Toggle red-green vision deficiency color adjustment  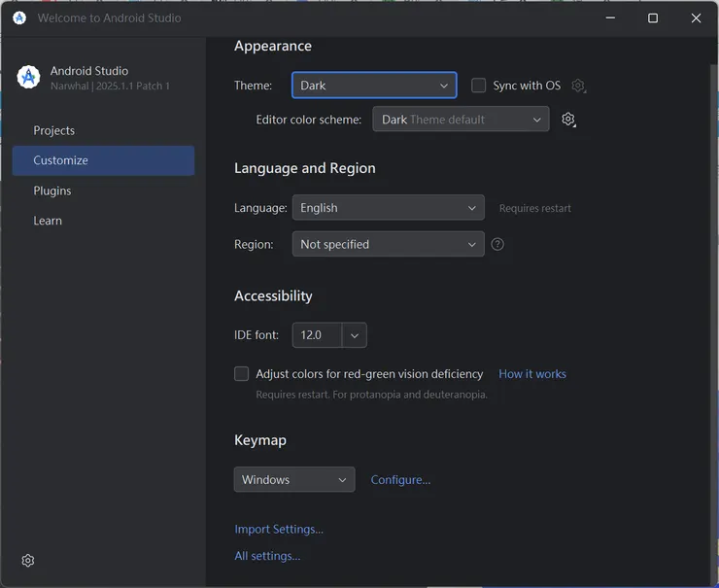(242, 373)
